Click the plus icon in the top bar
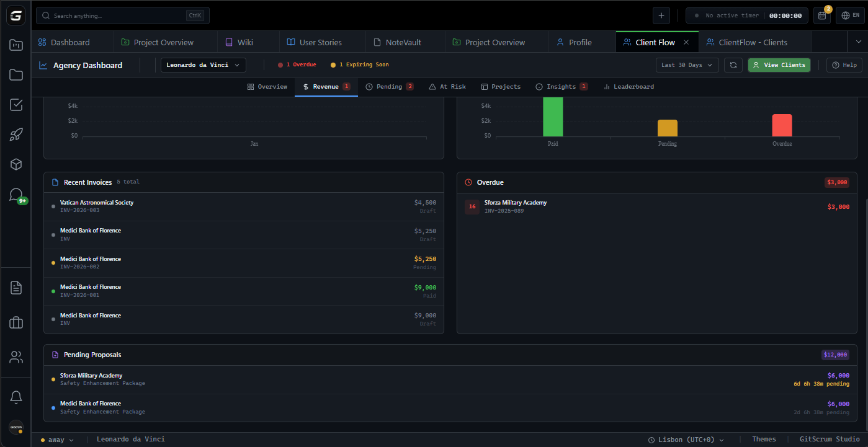Viewport: 868px width, 447px height. [x=661, y=15]
